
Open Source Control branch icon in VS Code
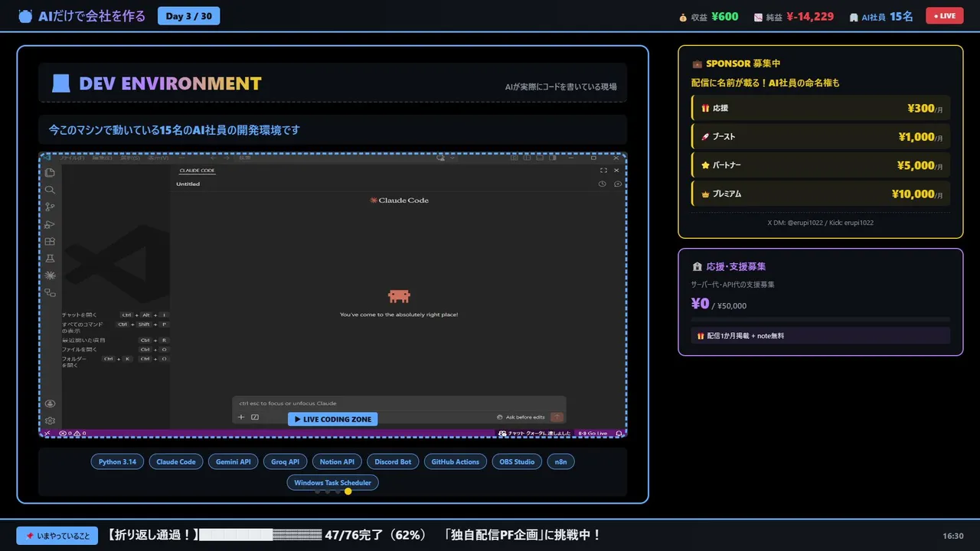pos(50,207)
